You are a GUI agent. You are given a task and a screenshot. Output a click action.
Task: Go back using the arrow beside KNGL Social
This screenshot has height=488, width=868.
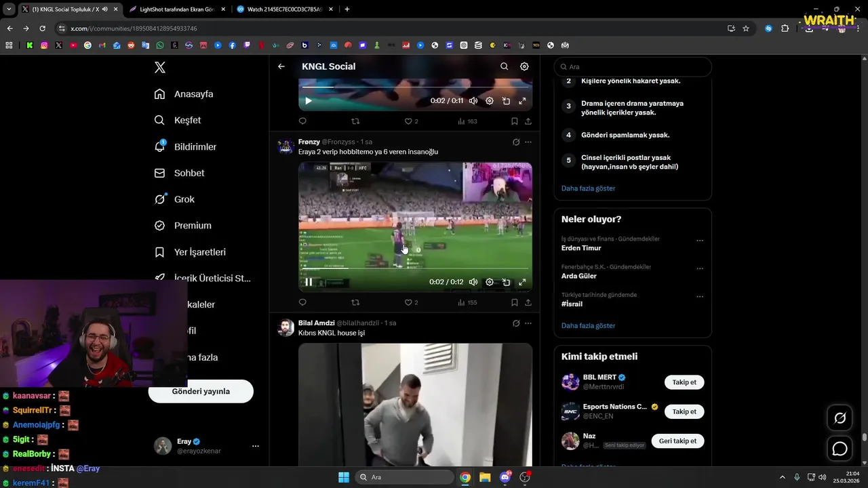click(x=281, y=66)
